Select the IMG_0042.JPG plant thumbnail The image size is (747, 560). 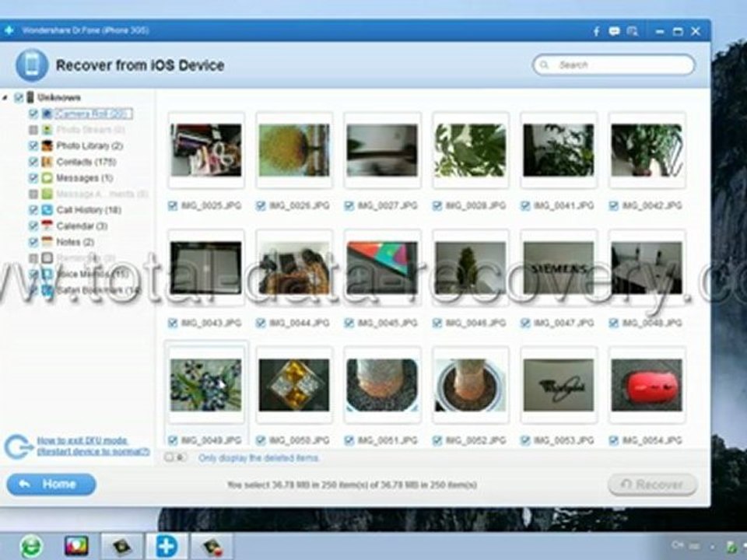647,150
